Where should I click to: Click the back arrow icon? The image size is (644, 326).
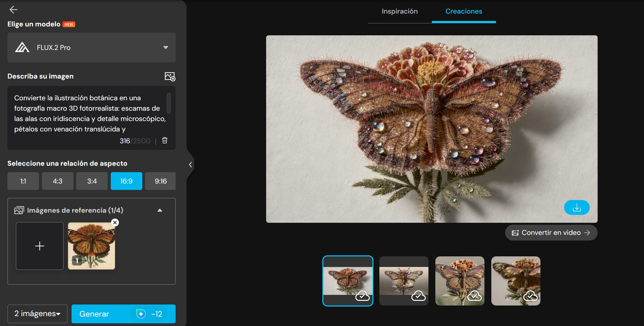(x=13, y=10)
